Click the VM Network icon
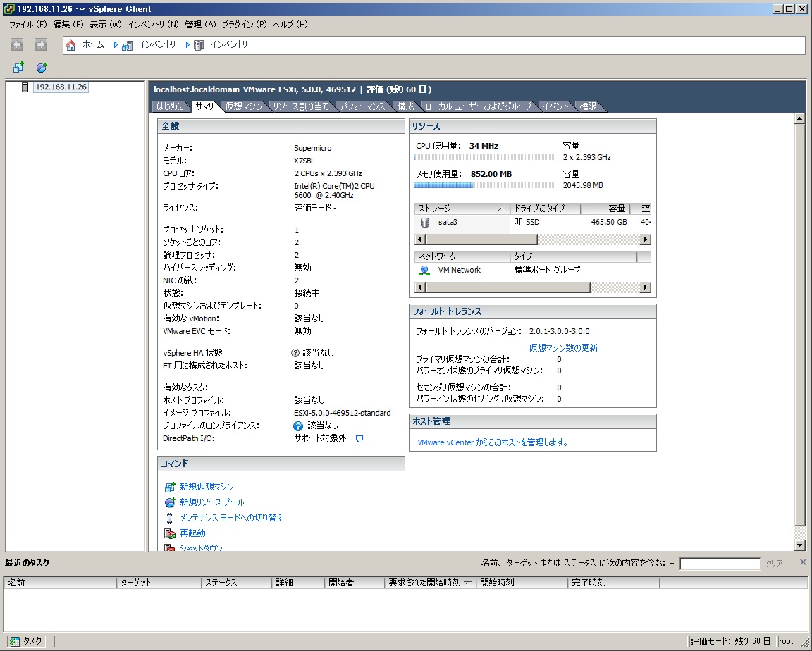 coord(424,270)
